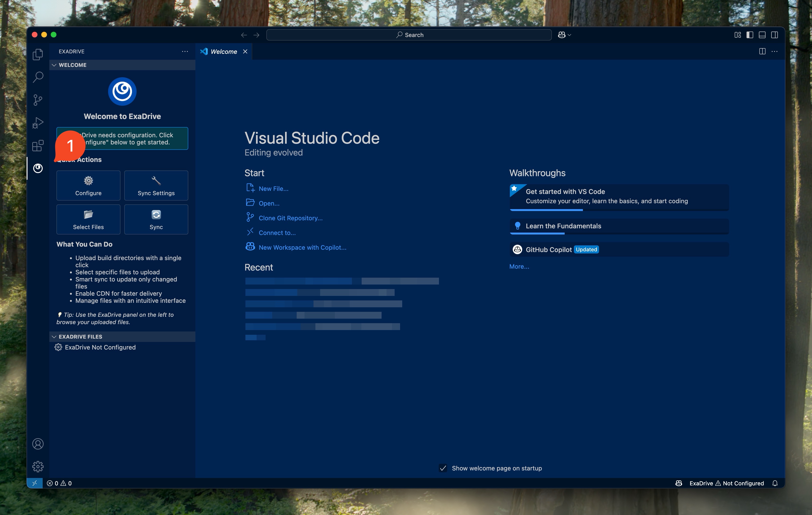Split the editor right

[762, 51]
